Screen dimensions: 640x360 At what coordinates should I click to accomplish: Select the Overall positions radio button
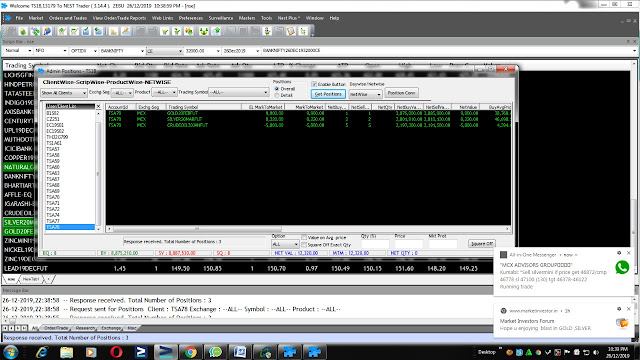[277, 89]
